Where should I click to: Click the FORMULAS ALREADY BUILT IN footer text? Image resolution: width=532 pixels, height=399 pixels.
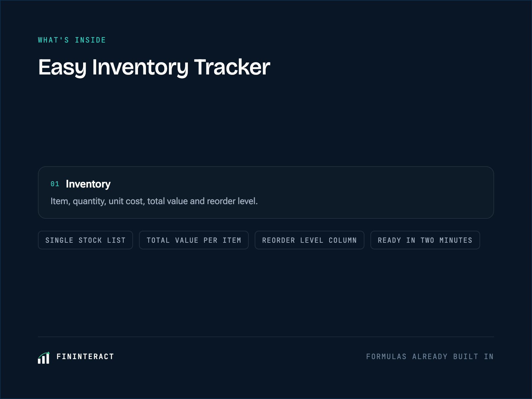coord(430,356)
